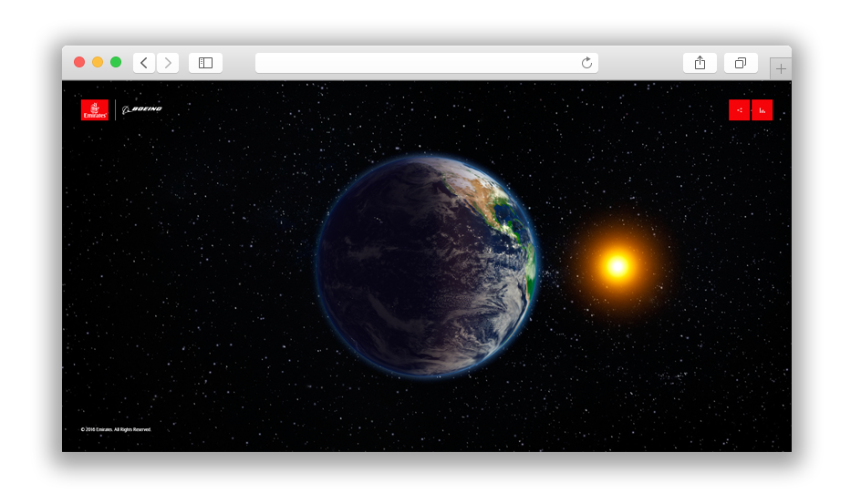The height and width of the screenshot is (504, 861).
Task: Click the Emirates logo
Action: [95, 109]
